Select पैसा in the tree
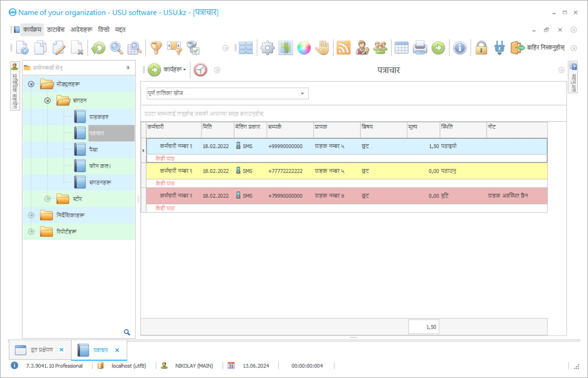Screen dimensions: 588x378 93,149
